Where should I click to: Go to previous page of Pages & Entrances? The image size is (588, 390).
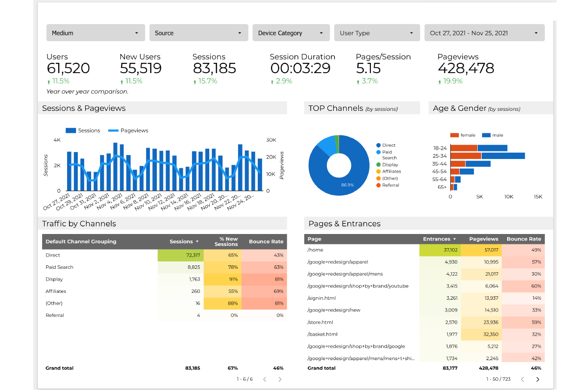pos(522,379)
